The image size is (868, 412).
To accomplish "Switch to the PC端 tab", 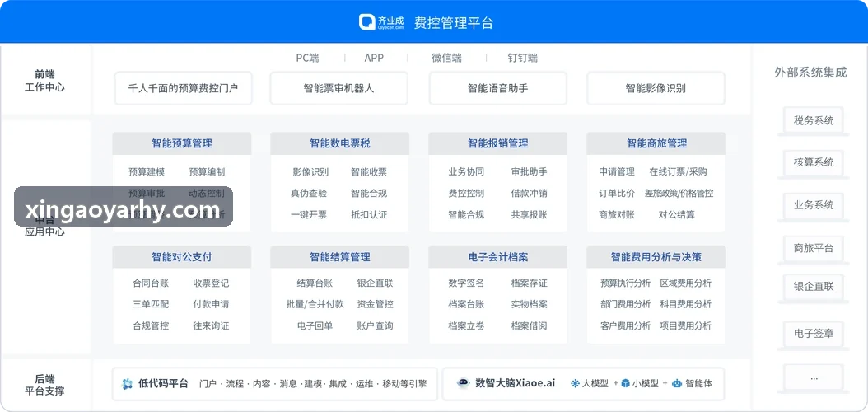I will coord(307,58).
